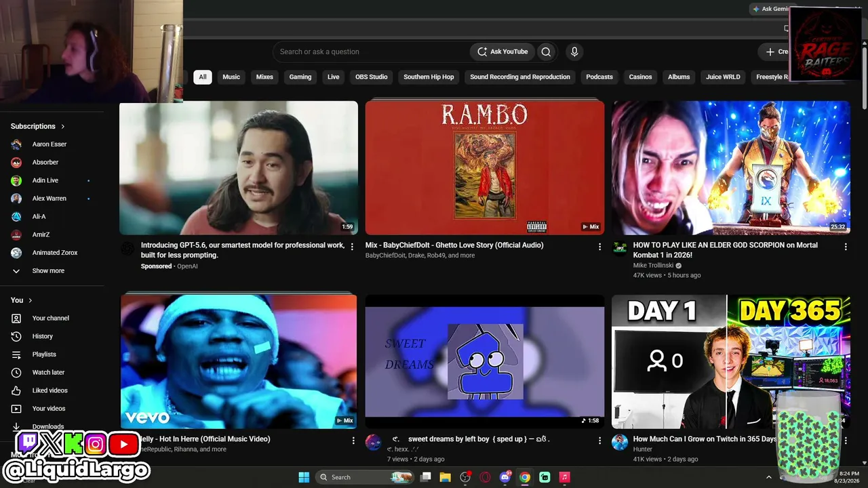Image resolution: width=868 pixels, height=488 pixels.
Task: Select the Podcasts filter chip
Action: [x=599, y=77]
